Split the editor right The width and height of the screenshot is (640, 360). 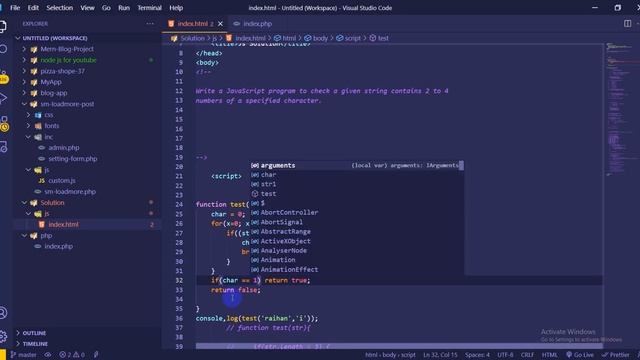pos(627,24)
